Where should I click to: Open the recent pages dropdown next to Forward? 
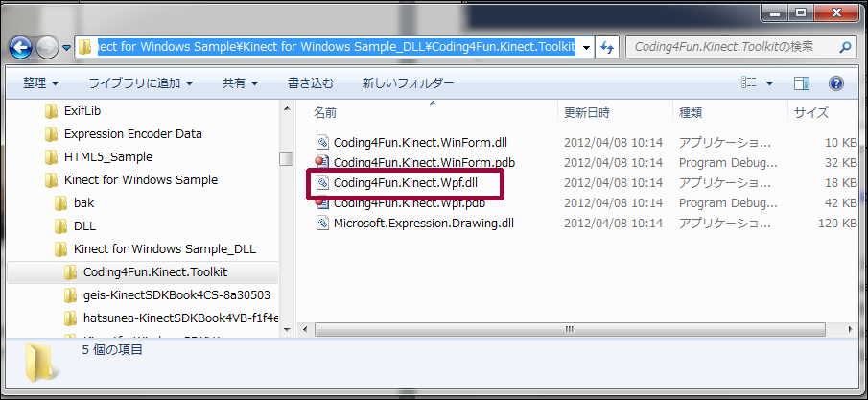[66, 48]
